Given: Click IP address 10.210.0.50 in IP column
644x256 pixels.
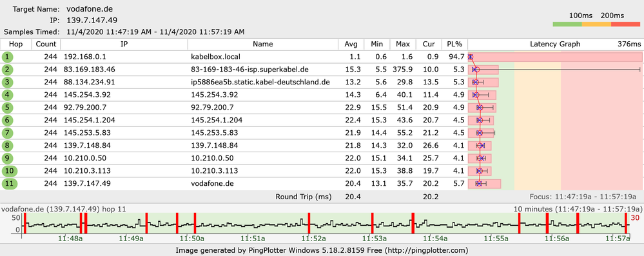Looking at the screenshot, I should click(84, 158).
